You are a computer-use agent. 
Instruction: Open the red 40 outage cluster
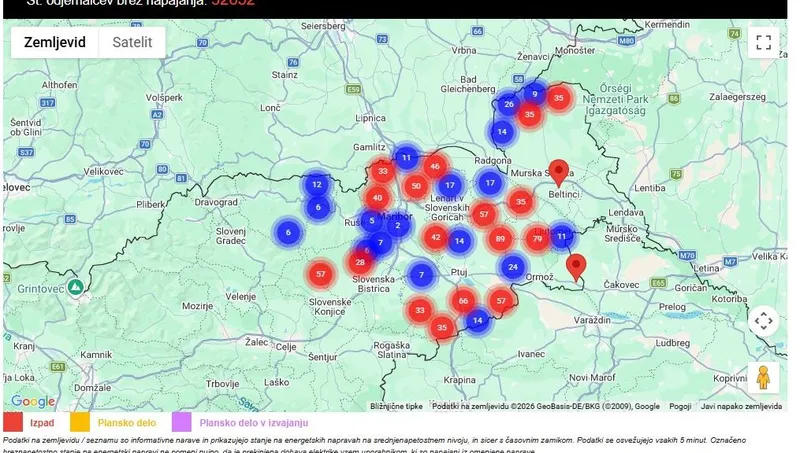[378, 198]
